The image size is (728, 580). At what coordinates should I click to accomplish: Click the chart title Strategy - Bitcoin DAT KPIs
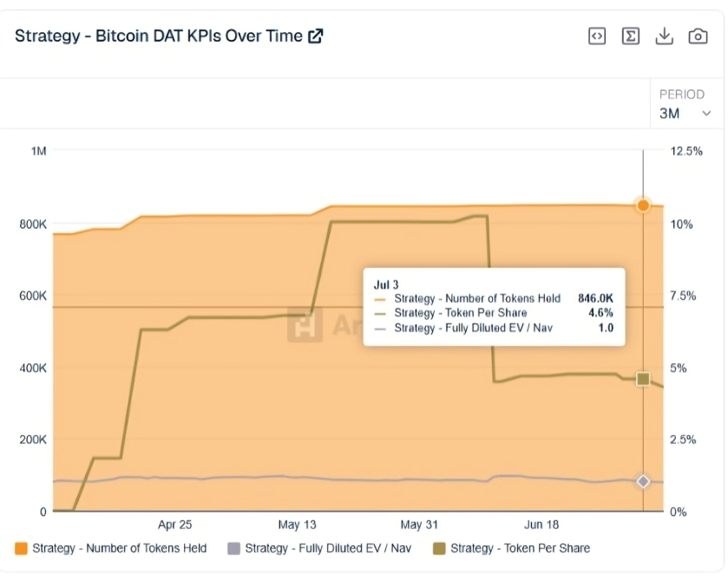(159, 36)
